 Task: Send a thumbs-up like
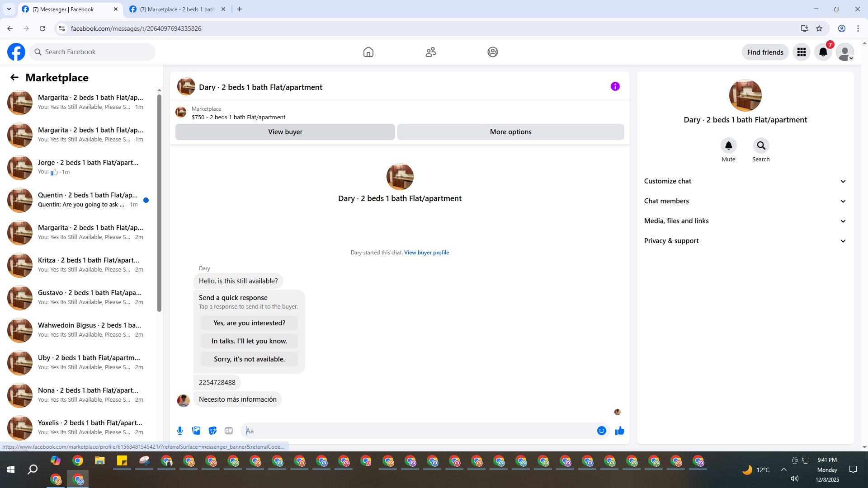[620, 431]
